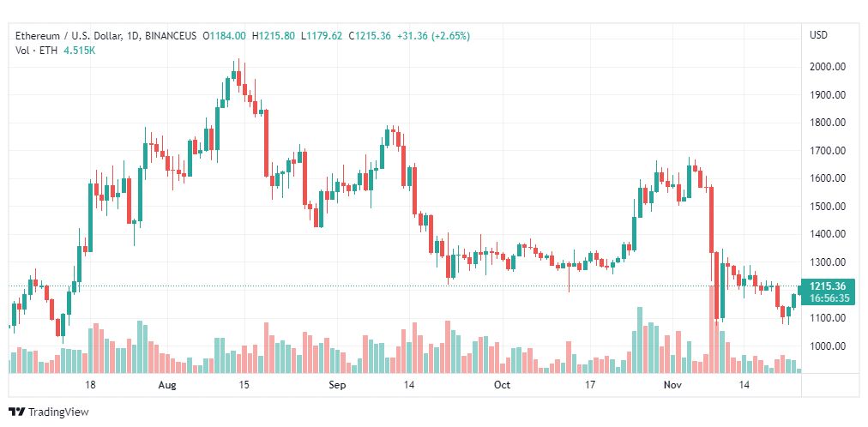This screenshot has height=427, width=868.
Task: Click the 1000.00 price axis label
Action: [827, 346]
